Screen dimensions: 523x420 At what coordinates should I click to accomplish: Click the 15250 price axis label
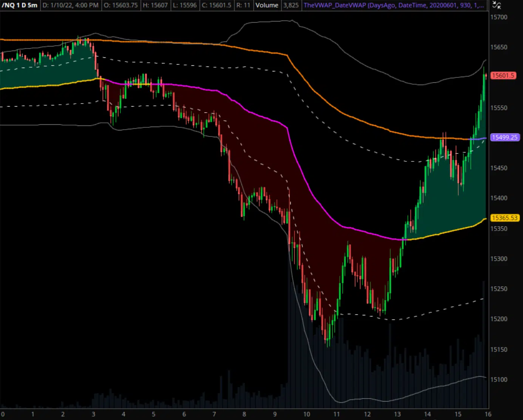pyautogui.click(x=499, y=289)
